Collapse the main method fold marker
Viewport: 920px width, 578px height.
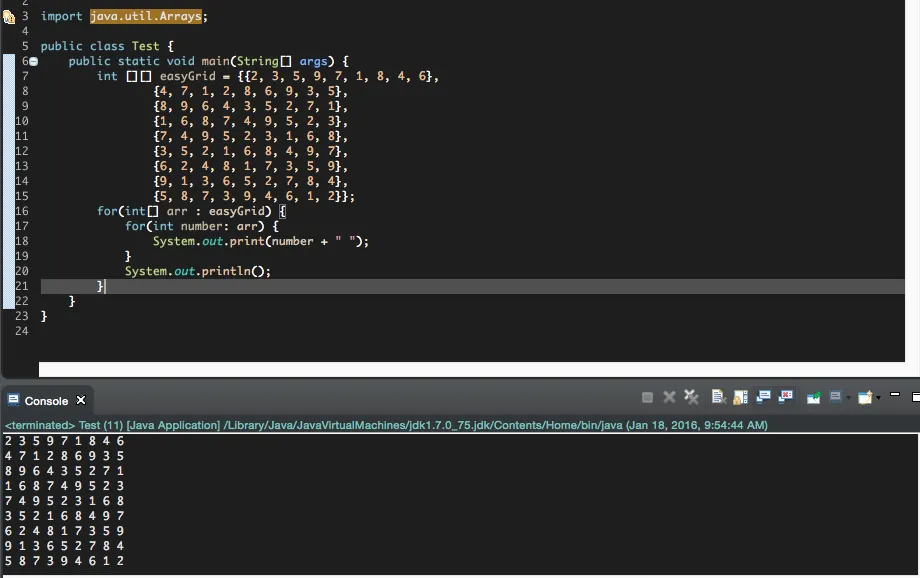(33, 61)
